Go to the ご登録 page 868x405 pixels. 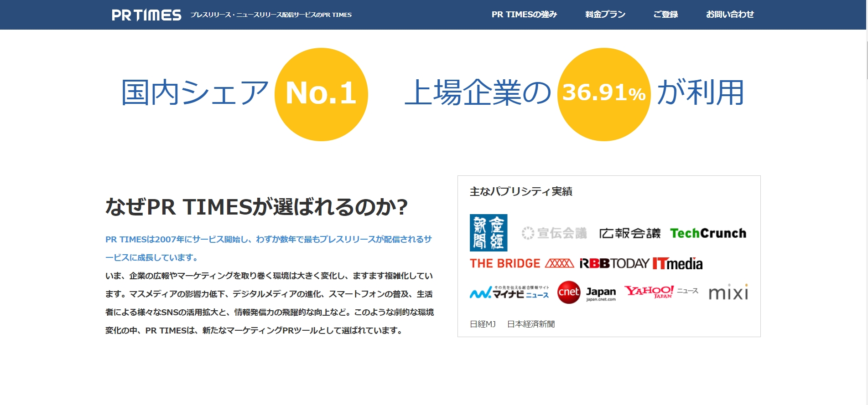[665, 15]
